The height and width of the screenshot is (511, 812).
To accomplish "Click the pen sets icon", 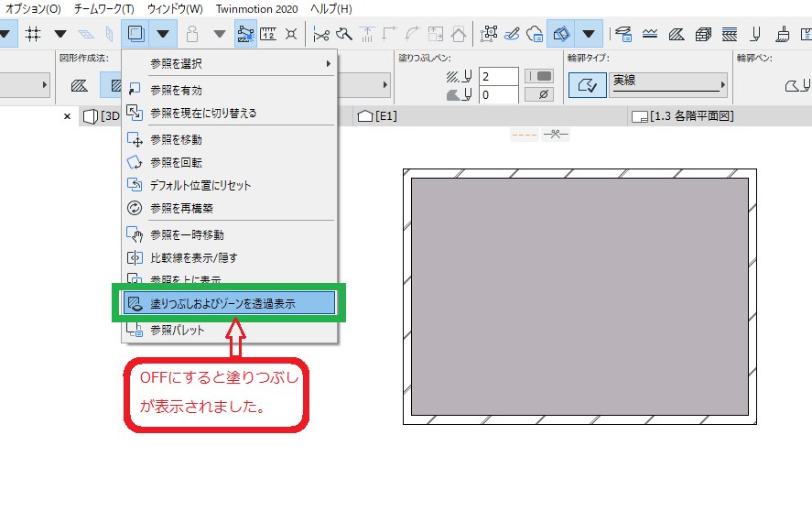I will click(755, 34).
